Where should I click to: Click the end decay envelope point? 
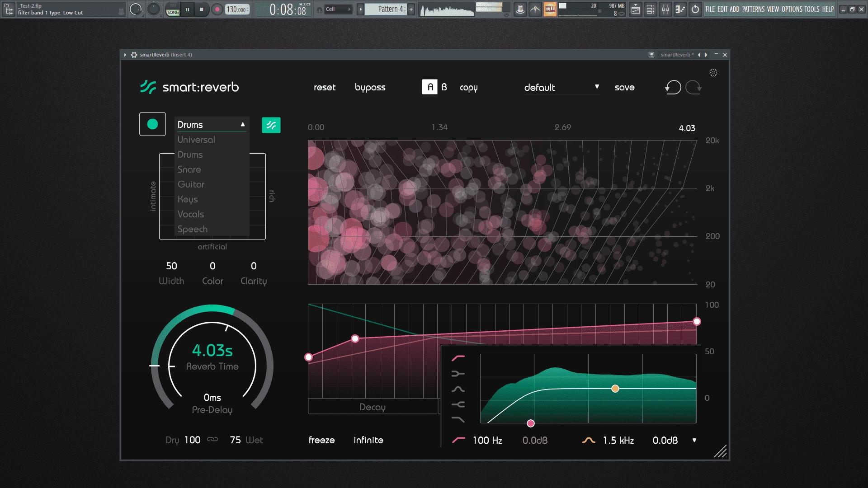coord(697,321)
